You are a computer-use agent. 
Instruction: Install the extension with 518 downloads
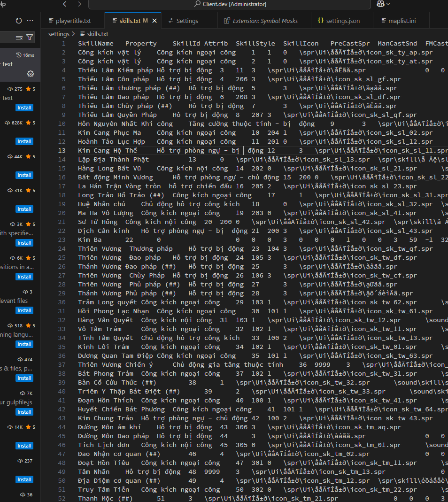(x=24, y=344)
